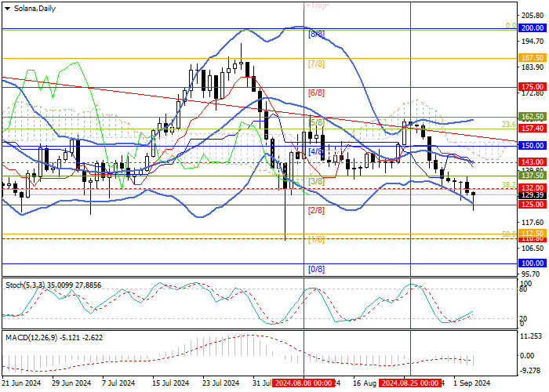The image size is (549, 392).
Task: Click the Fibonacci 50.0 level label
Action: [x=509, y=234]
